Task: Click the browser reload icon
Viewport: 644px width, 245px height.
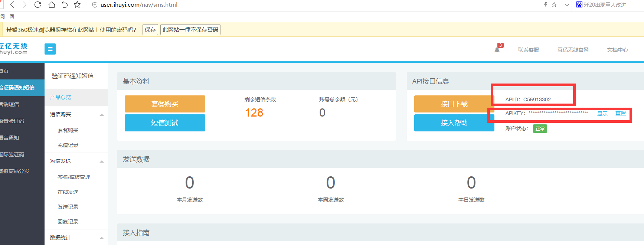Action: 37,5
